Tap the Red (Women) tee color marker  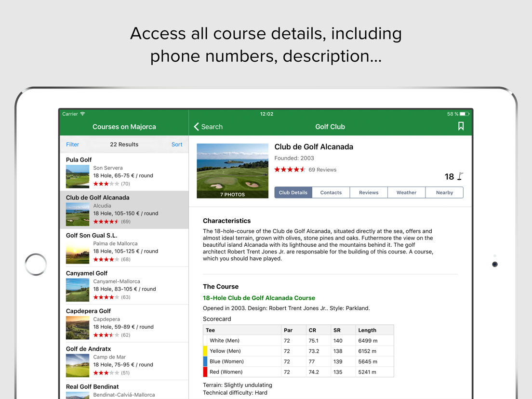pyautogui.click(x=205, y=372)
